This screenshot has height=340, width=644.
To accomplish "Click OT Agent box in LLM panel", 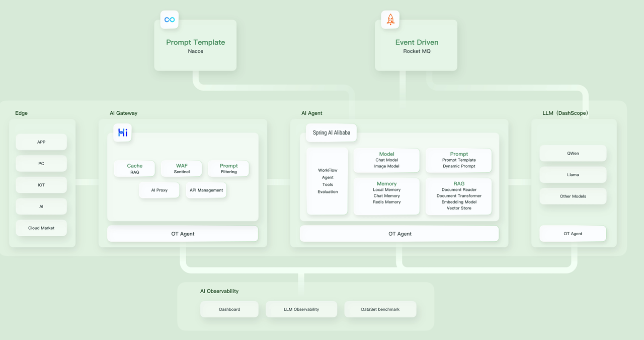I will [x=573, y=234].
